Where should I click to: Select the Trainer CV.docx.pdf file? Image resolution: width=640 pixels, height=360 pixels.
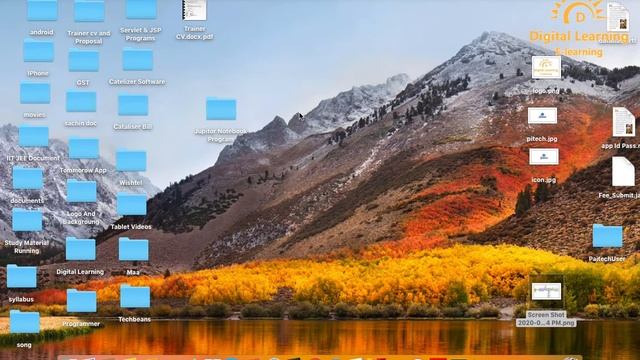tap(194, 10)
